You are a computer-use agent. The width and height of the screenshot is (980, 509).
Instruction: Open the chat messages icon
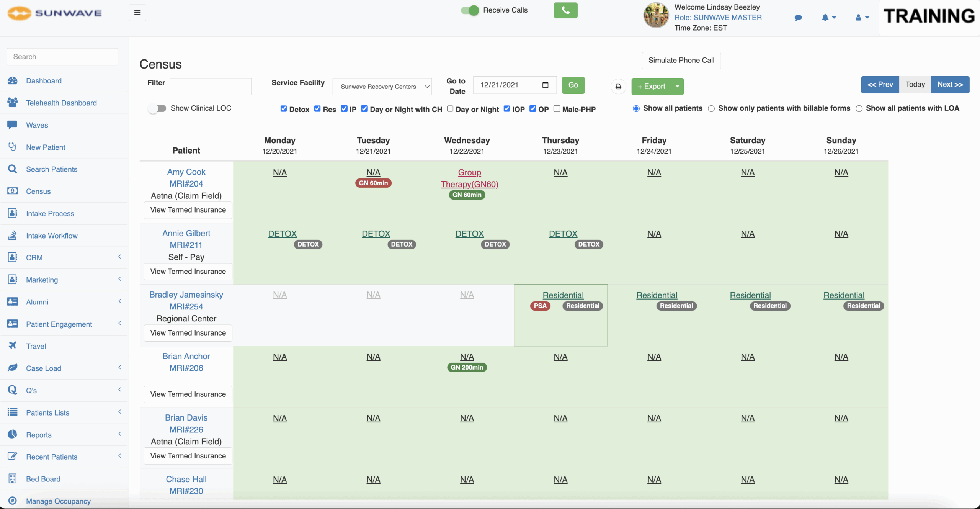(798, 18)
